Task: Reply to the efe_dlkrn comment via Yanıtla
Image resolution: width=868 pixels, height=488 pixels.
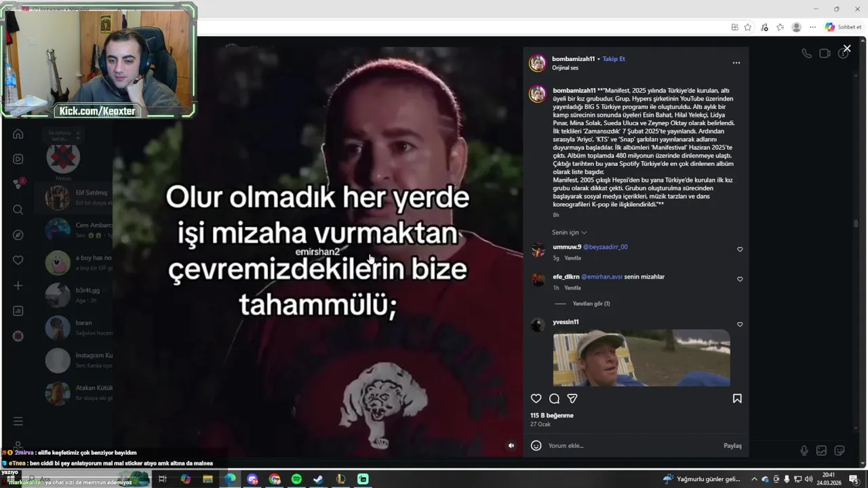Action: tap(572, 288)
